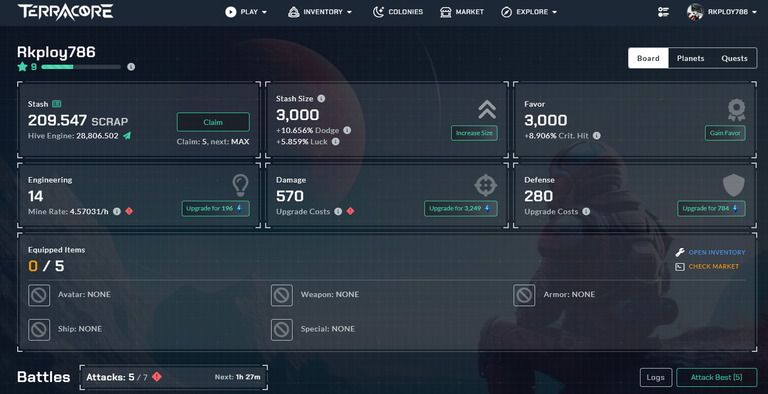Open info icon beside Stash Size
This screenshot has width=768, height=394.
click(x=321, y=98)
